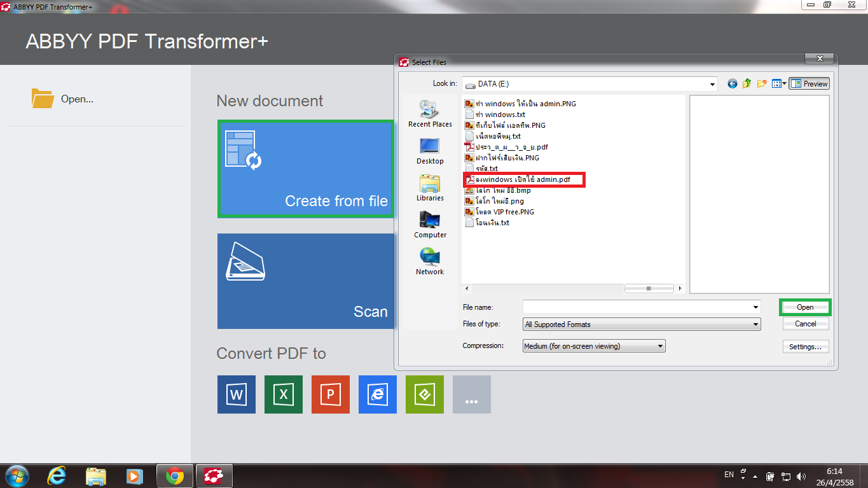Expand the Look in DATA (E:) dropdown
This screenshot has width=868, height=488.
tap(713, 83)
